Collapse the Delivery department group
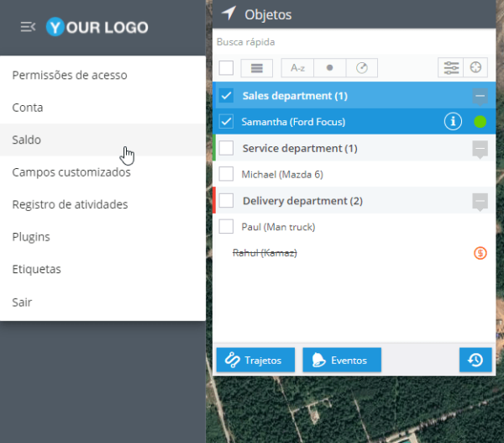 point(480,202)
